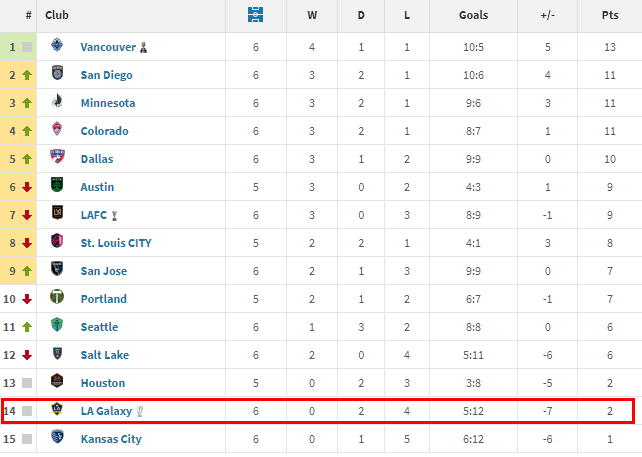
Task: Click the Austin FC green crest
Action: pyautogui.click(x=57, y=184)
